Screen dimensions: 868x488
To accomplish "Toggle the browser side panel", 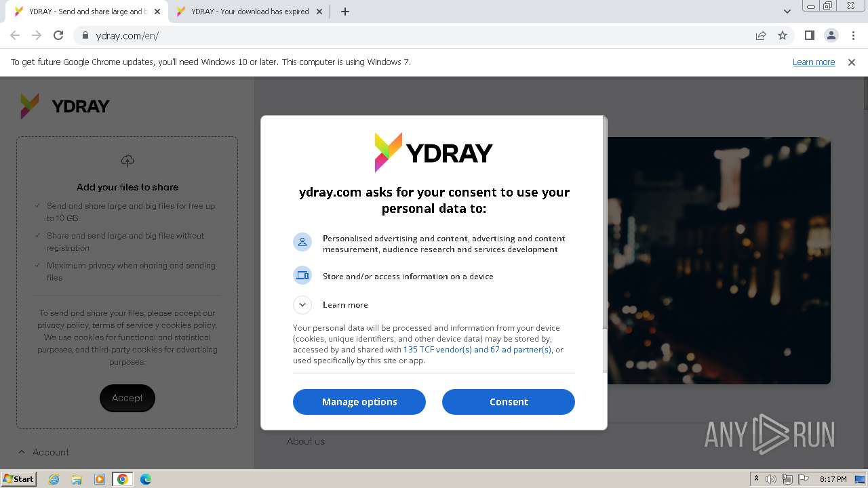I will pos(809,36).
